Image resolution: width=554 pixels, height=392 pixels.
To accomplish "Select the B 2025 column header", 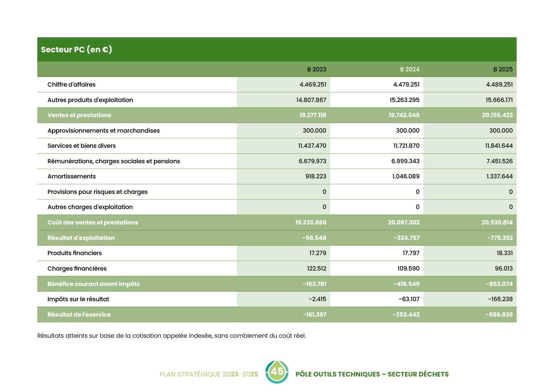I will point(503,69).
